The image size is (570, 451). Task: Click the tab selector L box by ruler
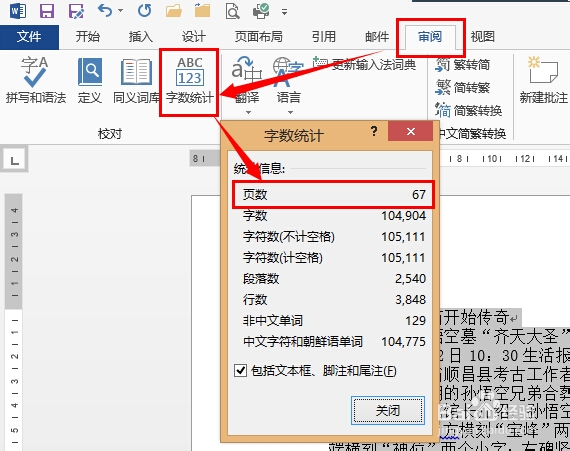pyautogui.click(x=14, y=160)
